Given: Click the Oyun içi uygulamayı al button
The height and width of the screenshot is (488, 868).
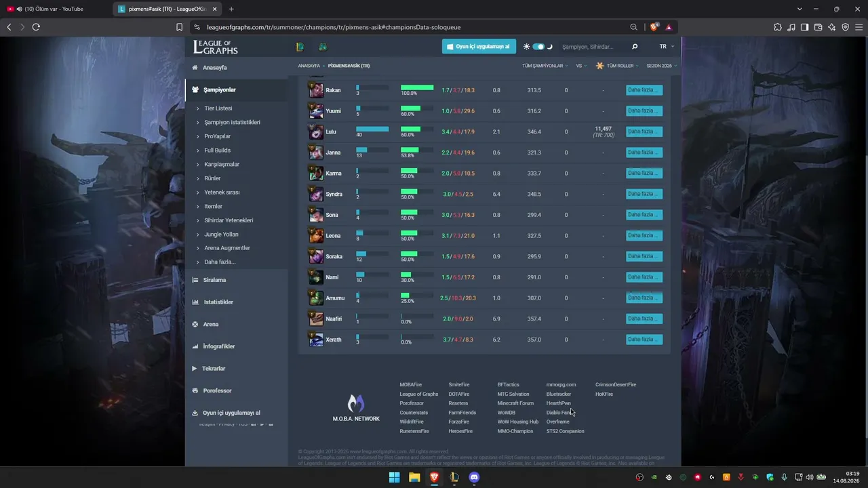Looking at the screenshot, I should pyautogui.click(x=479, y=47).
